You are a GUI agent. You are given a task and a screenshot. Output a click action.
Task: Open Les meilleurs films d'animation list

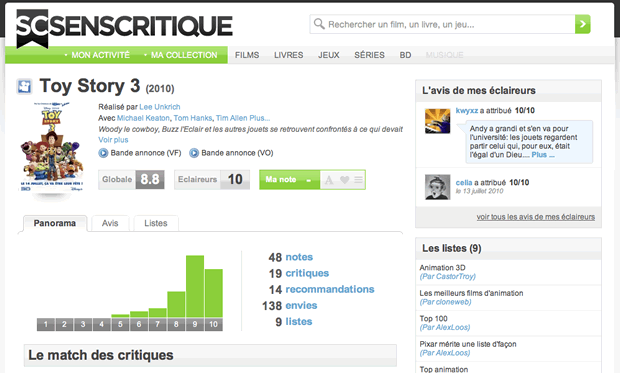click(471, 293)
